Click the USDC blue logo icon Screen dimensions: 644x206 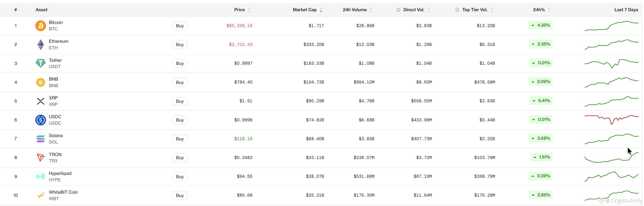coord(40,120)
